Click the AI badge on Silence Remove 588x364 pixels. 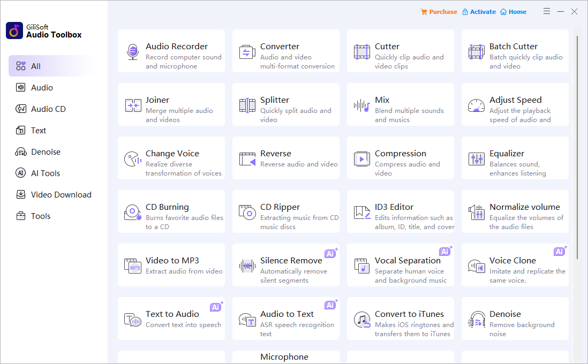[331, 253]
